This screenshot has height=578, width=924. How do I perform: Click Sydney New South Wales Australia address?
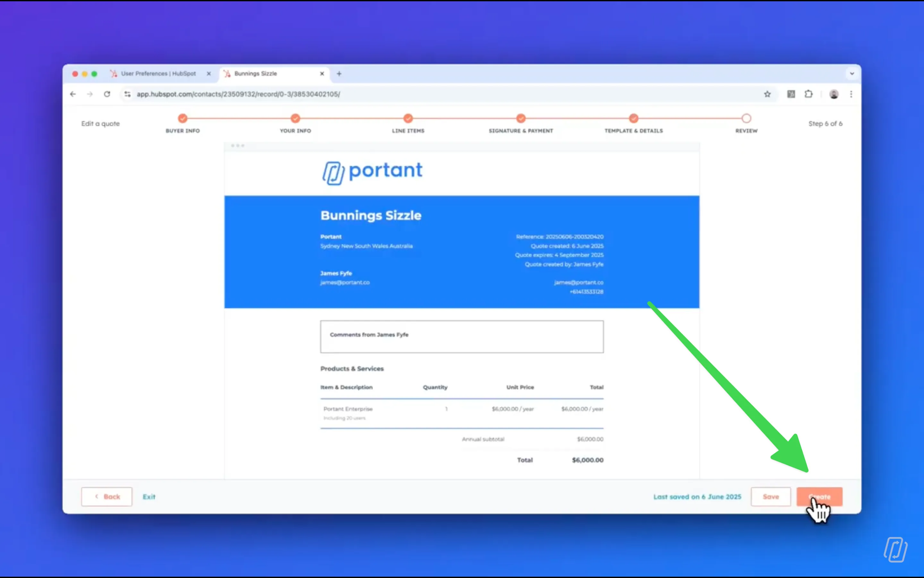[366, 246]
